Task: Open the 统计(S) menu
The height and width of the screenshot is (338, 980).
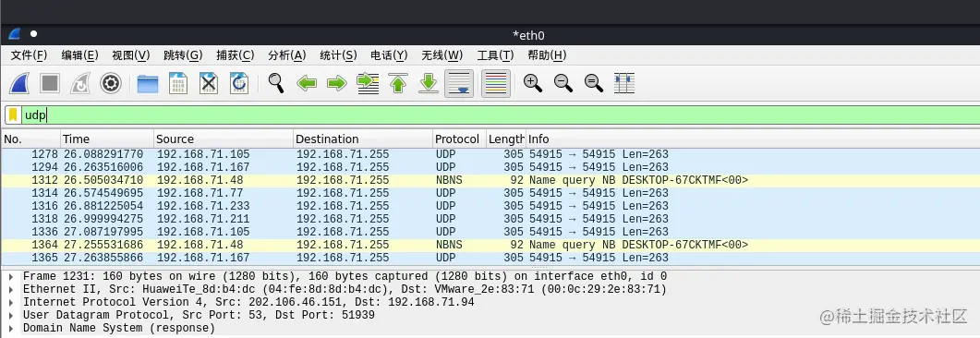Action: click(x=338, y=55)
